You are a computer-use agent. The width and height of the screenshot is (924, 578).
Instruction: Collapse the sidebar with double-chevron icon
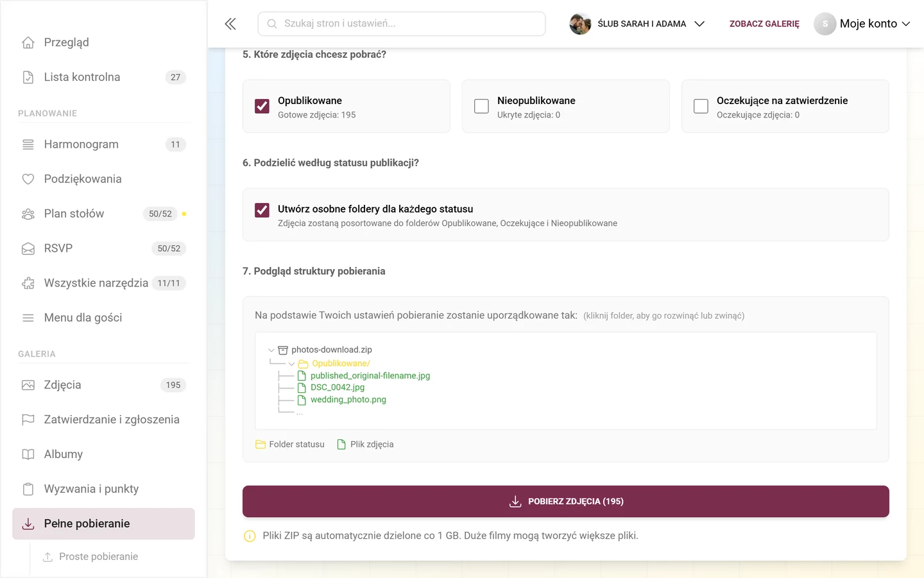pos(230,24)
